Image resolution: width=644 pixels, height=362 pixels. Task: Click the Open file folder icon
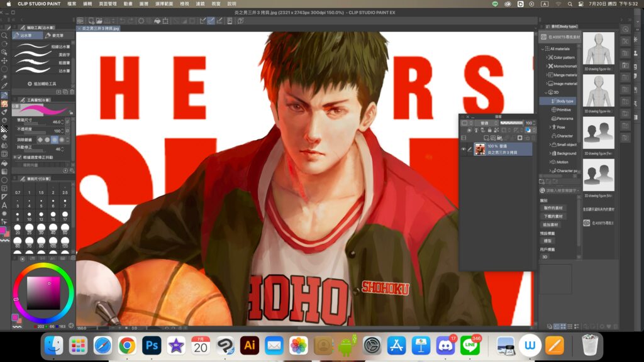coord(99,21)
